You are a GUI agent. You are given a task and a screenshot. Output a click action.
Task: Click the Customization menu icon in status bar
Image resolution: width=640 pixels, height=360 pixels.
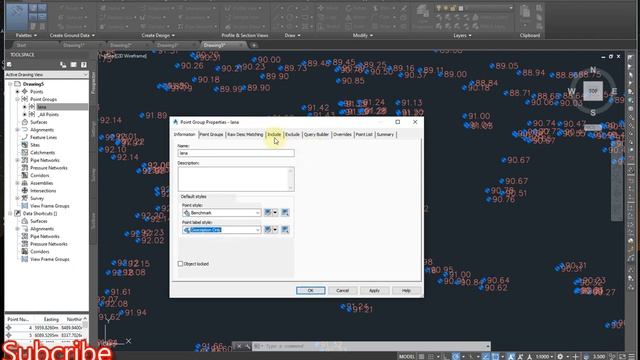(x=632, y=356)
